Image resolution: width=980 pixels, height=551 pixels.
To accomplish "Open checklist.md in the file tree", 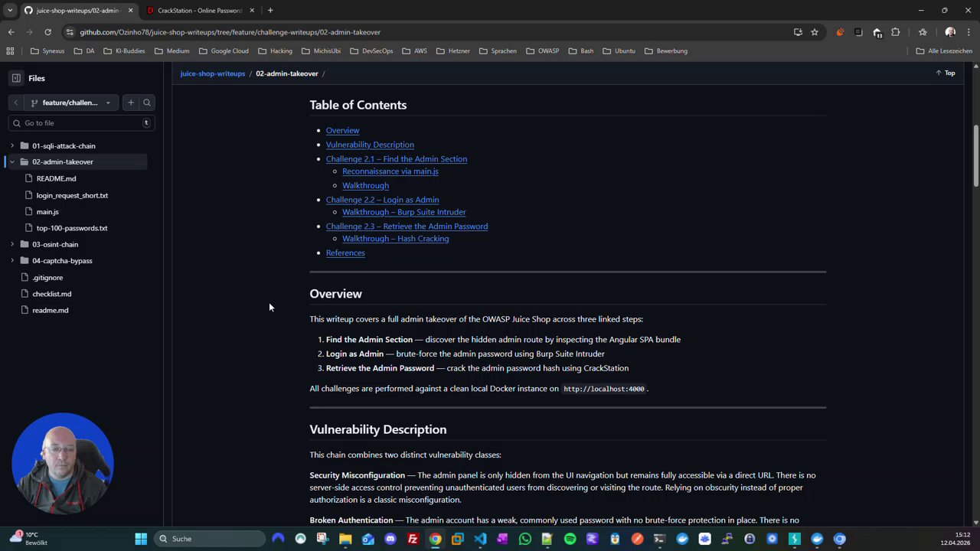I will click(51, 294).
